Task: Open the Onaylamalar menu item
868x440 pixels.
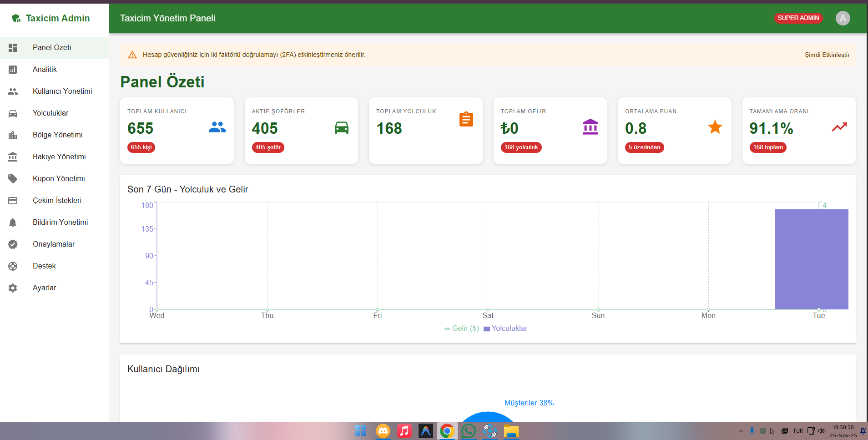Action: point(54,244)
